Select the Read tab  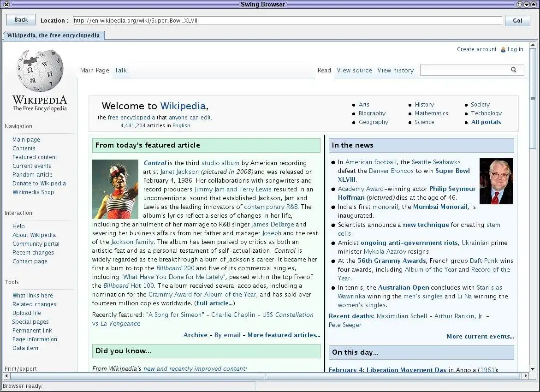[x=324, y=70]
